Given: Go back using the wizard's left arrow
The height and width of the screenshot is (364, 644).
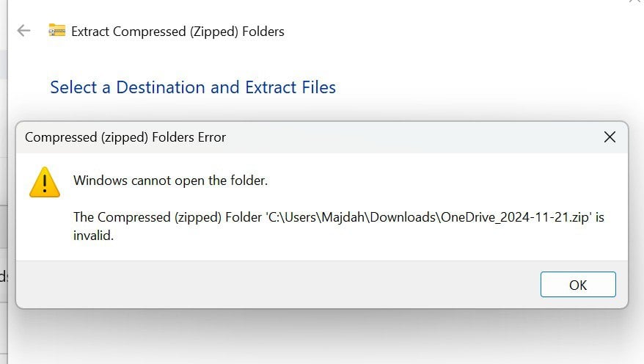Looking at the screenshot, I should coord(23,31).
